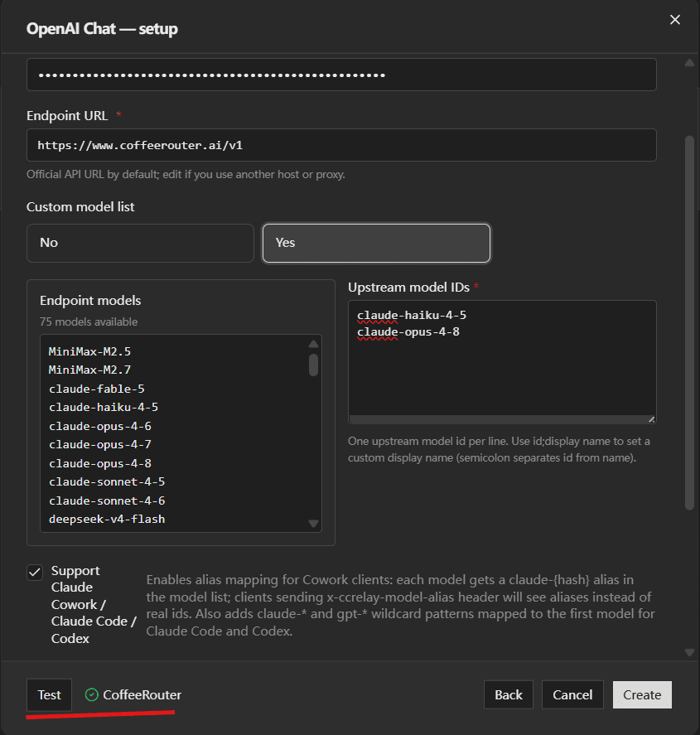Select No for Custom model list
Viewport: 700px width, 735px height.
coord(140,243)
